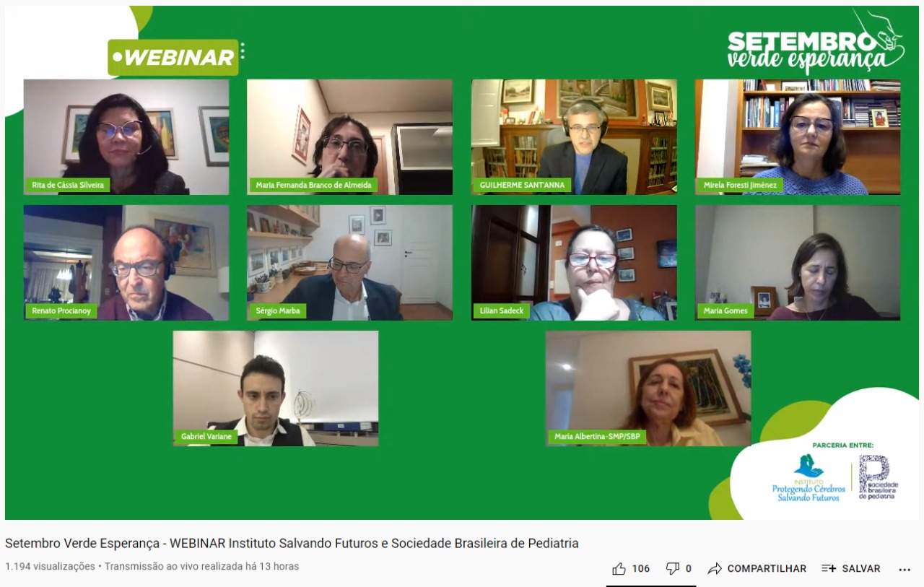Click the Instituto Protegendo Cérebros logo

point(808,478)
